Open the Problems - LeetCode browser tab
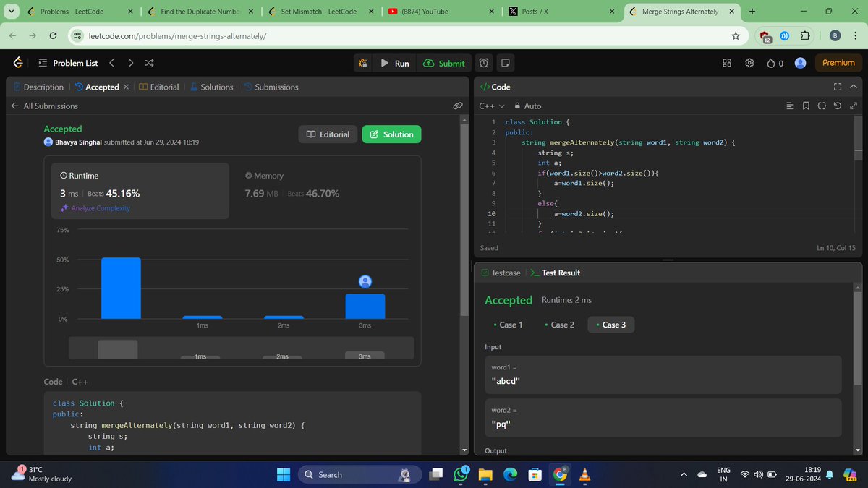868x488 pixels. coord(80,12)
